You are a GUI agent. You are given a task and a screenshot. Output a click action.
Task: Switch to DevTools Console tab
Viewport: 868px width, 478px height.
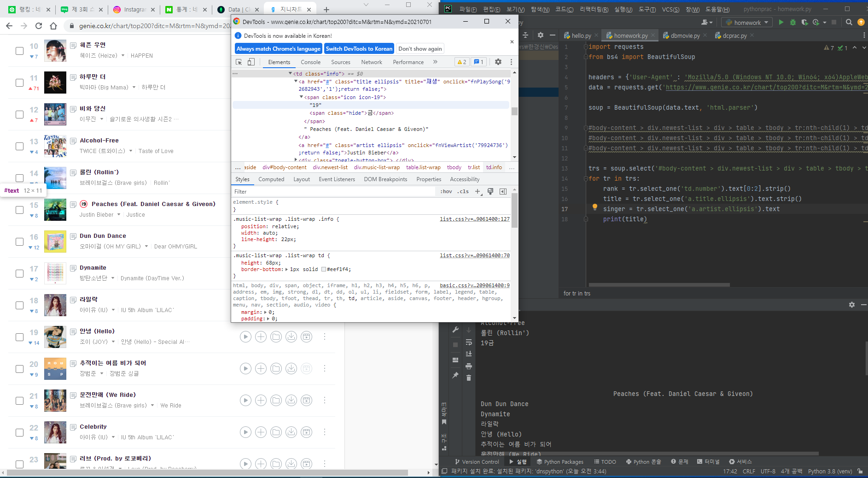[x=311, y=62]
